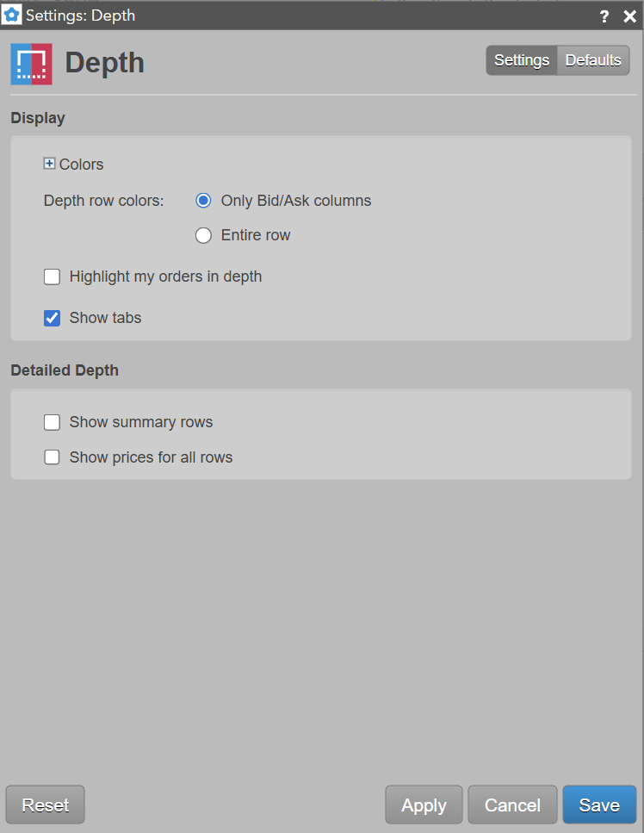This screenshot has width=644, height=833.
Task: Expand the Colors section plus icon
Action: click(49, 164)
